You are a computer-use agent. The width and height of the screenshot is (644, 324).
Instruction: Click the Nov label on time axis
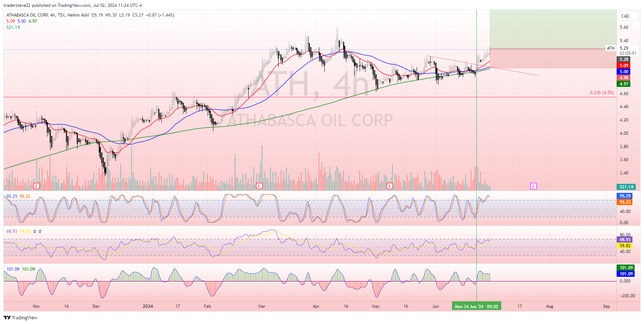36,306
